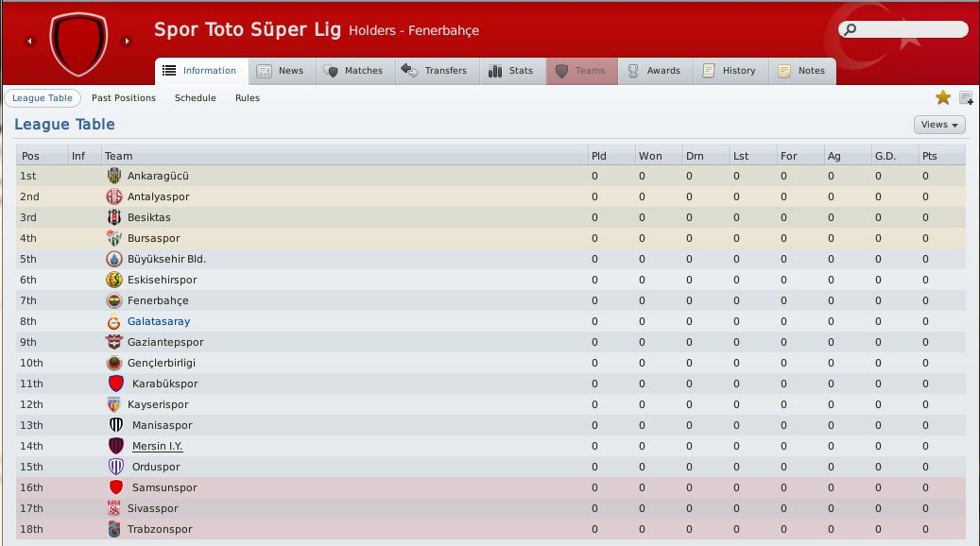
Task: Click the Galatasaray club crest icon
Action: (113, 322)
